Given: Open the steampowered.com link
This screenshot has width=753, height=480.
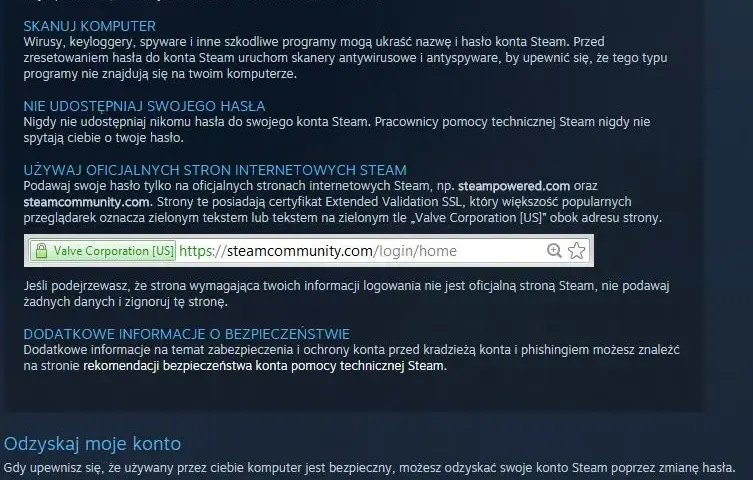Looking at the screenshot, I should click(514, 186).
